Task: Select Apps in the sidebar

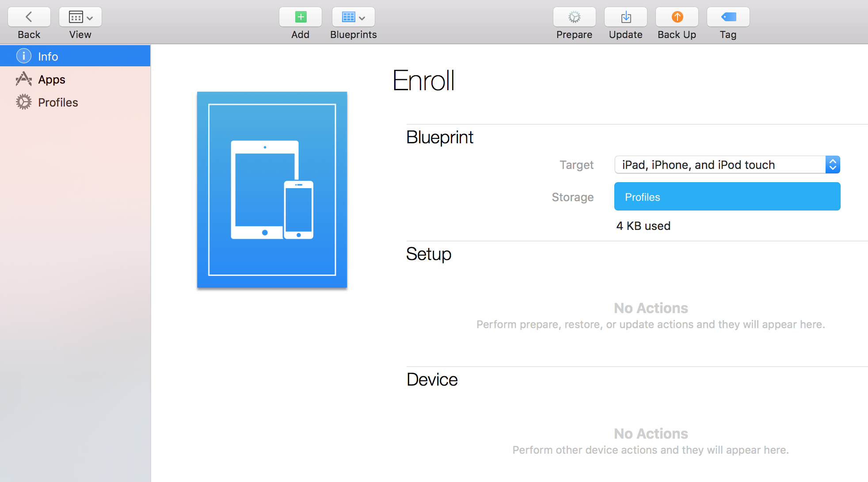Action: 51,80
